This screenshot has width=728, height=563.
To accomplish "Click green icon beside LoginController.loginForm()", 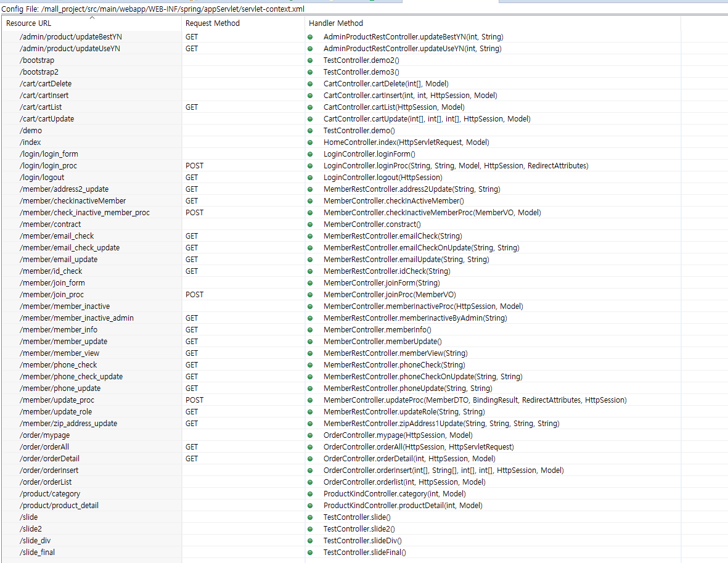I will pyautogui.click(x=310, y=154).
